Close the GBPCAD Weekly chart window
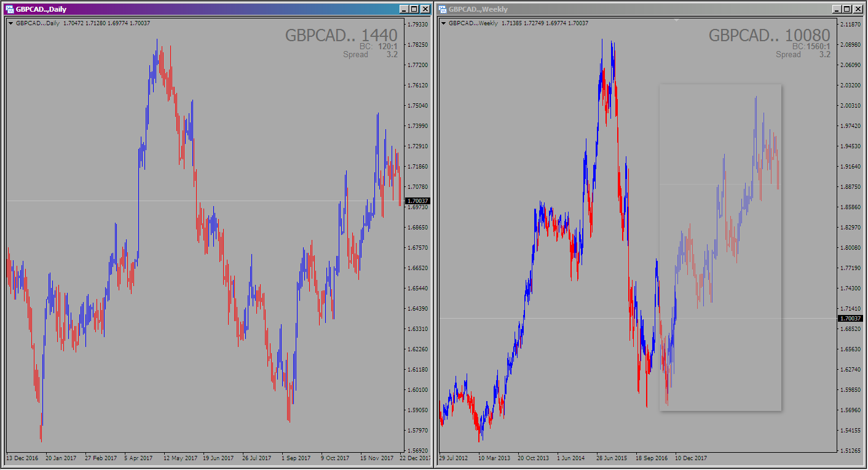 (x=858, y=9)
